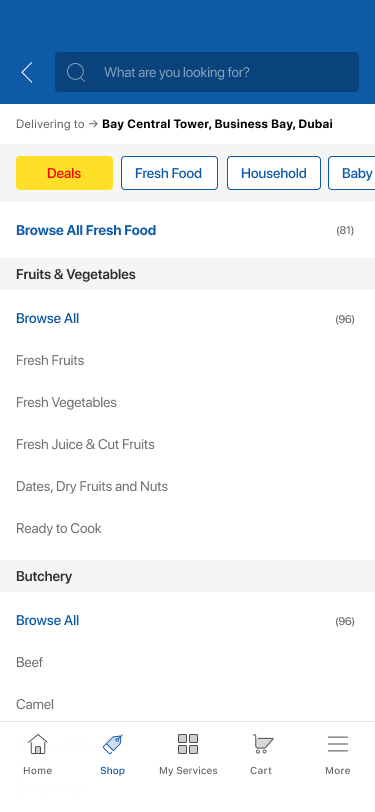This screenshot has width=375, height=812.
Task: Open My Services grid icon
Action: 188,744
